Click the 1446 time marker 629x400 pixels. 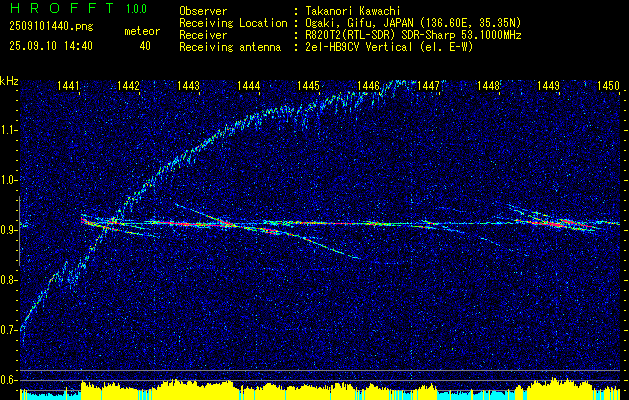click(368, 85)
